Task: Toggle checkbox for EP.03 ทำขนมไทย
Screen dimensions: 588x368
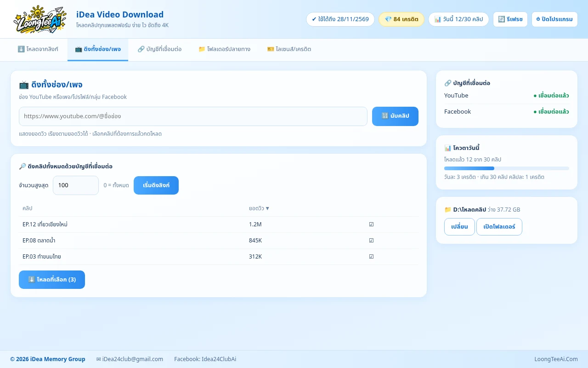Action: coord(371,257)
